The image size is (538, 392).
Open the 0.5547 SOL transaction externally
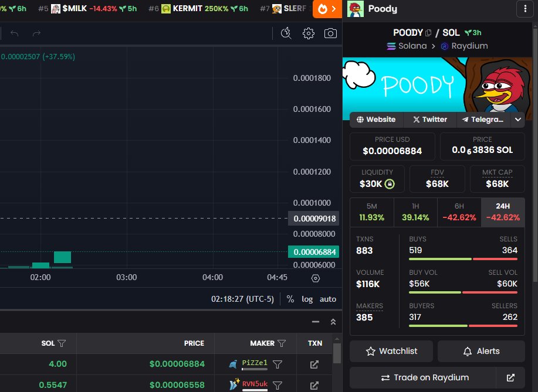314,386
